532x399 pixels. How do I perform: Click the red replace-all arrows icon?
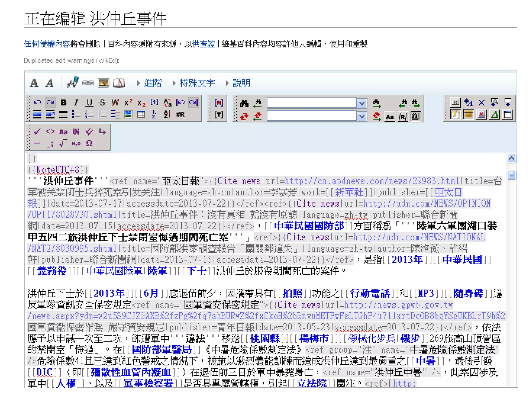click(244, 116)
